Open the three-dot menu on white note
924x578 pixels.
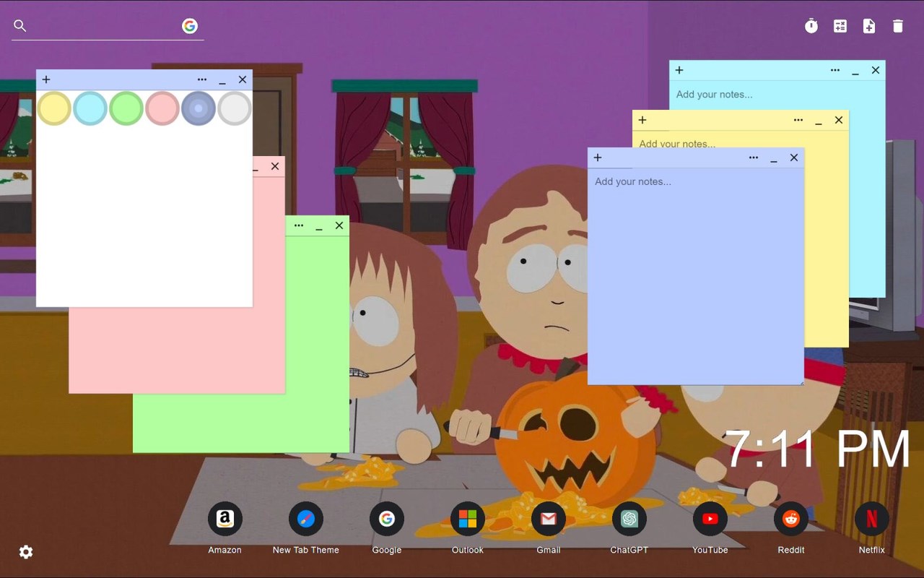[202, 79]
